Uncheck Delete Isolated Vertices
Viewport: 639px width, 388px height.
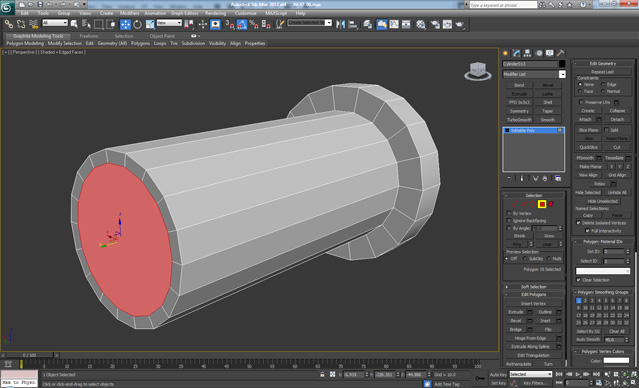point(578,223)
